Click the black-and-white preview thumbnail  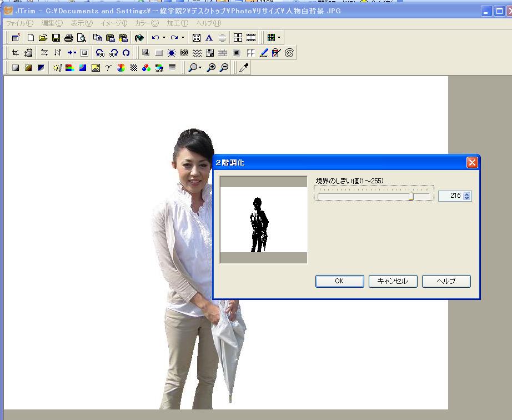(264, 220)
